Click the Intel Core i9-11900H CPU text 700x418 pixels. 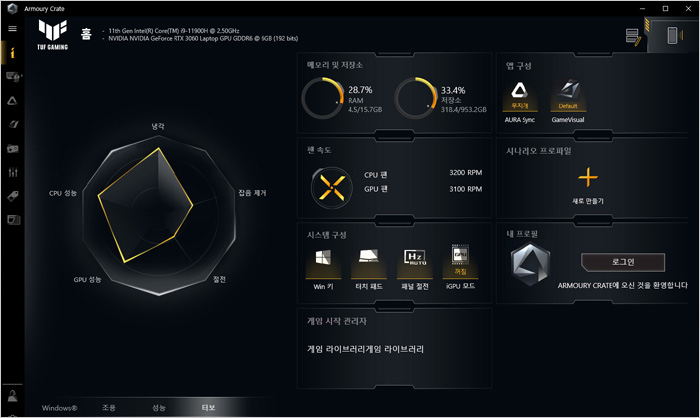174,31
